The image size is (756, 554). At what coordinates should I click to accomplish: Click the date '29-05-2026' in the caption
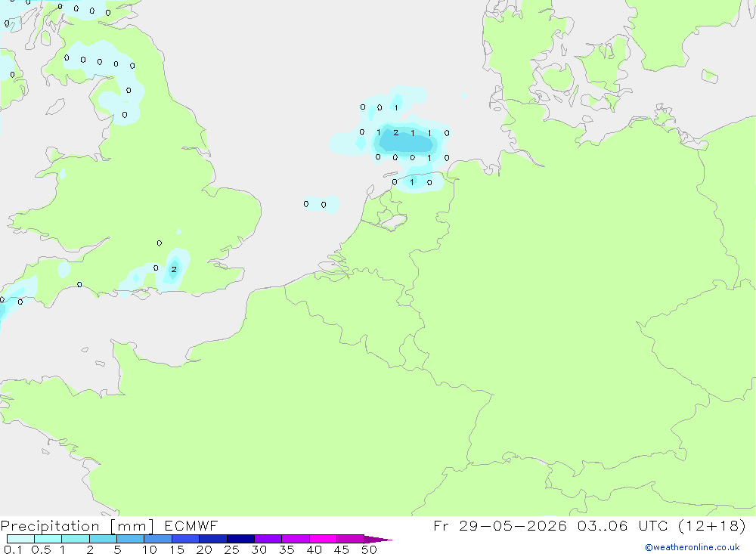coord(513,525)
